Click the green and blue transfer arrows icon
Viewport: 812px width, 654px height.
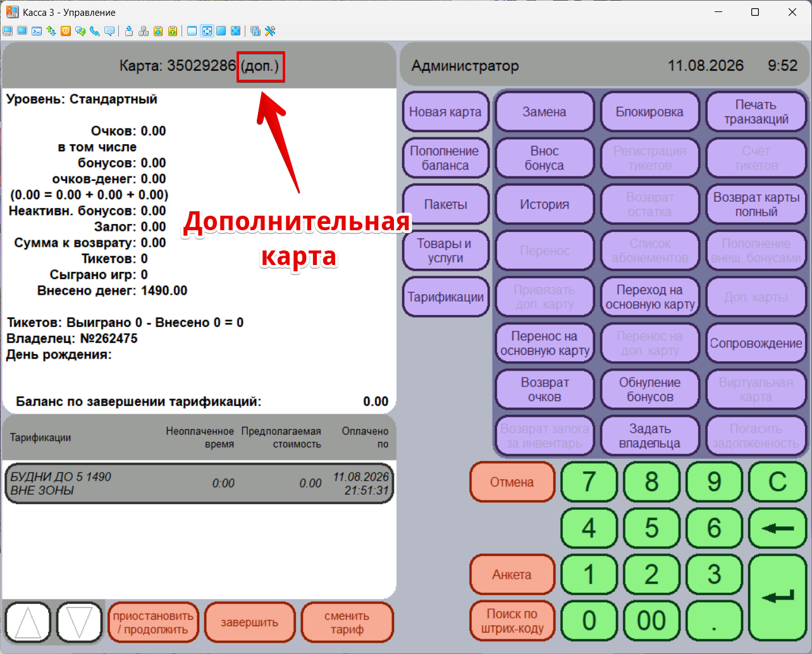pyautogui.click(x=51, y=31)
